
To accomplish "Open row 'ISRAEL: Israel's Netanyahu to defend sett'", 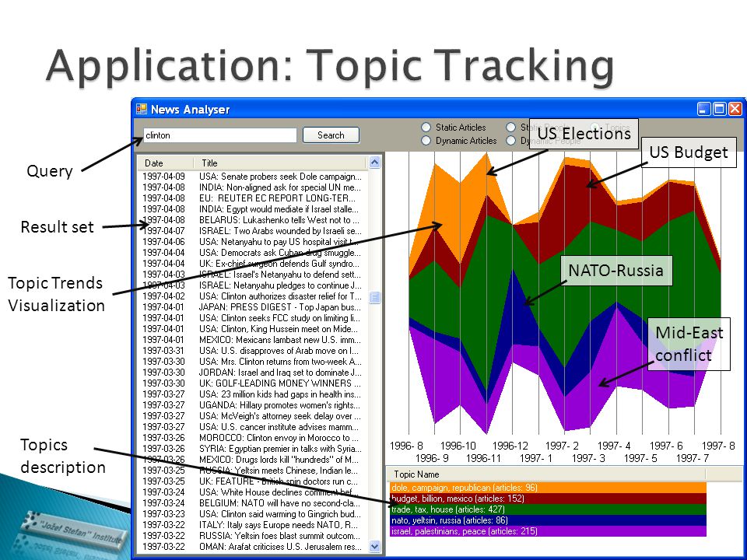I will pyautogui.click(x=252, y=275).
